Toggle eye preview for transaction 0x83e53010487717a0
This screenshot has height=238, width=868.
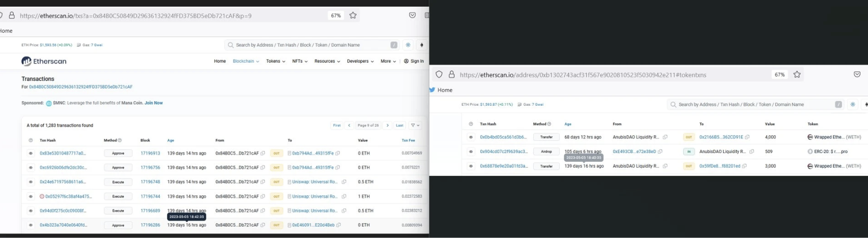tap(31, 153)
